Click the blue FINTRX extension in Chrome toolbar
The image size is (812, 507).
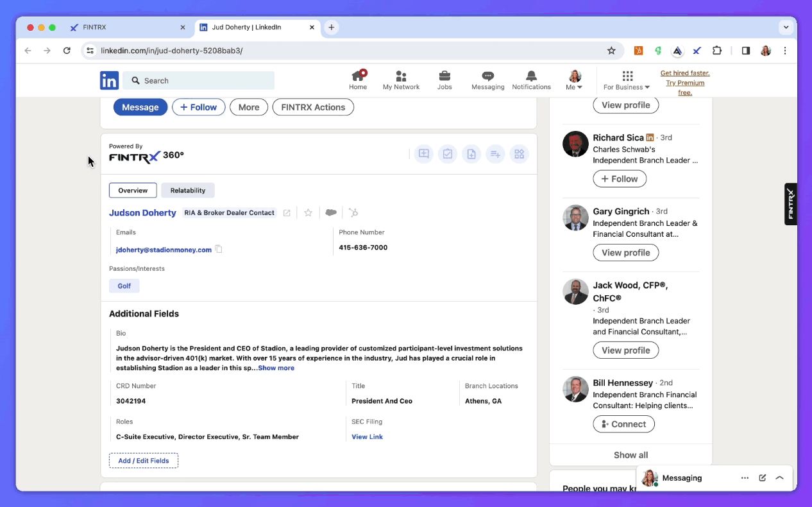[x=697, y=51]
